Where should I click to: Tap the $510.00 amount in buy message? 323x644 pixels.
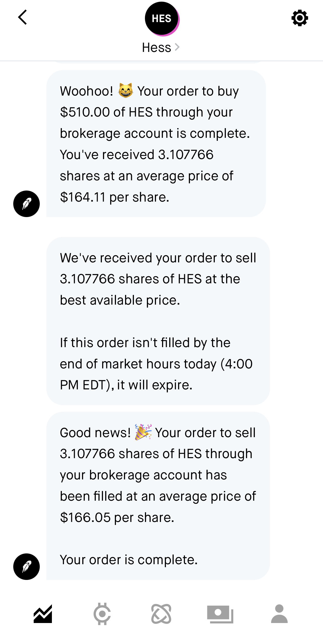point(85,112)
